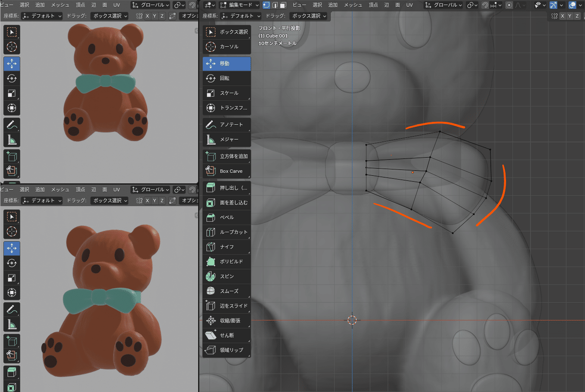Switch to face select mode in main header
The width and height of the screenshot is (585, 392).
283,5
